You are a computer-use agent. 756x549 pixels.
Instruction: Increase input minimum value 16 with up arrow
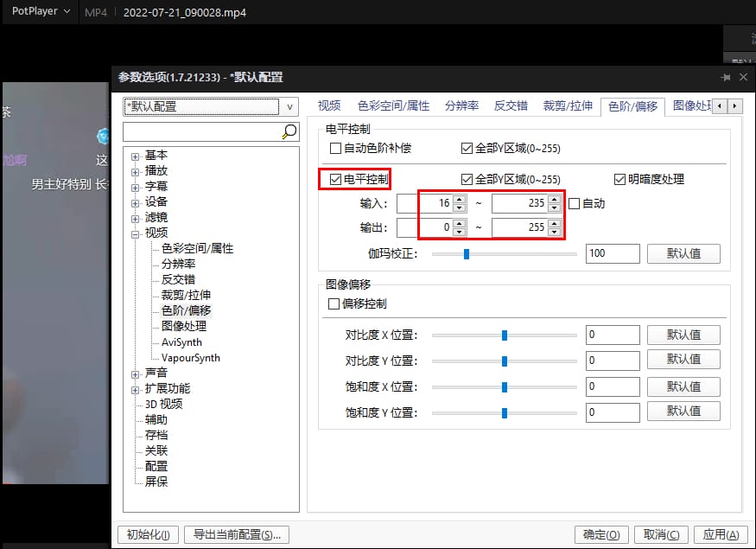(x=460, y=200)
